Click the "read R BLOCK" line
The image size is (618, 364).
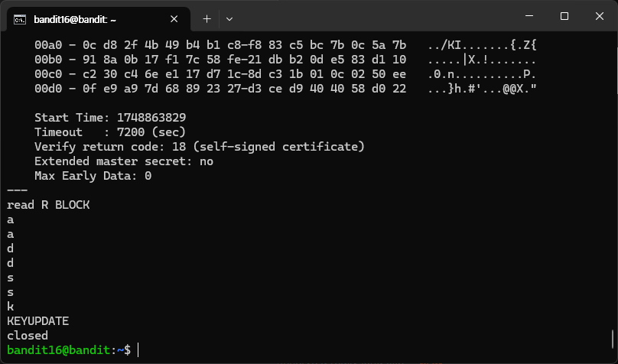tap(48, 205)
